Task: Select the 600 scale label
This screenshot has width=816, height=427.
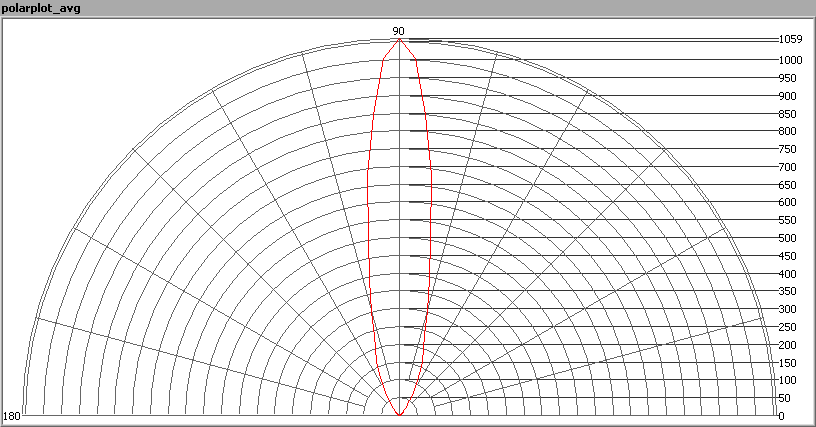Action: [788, 202]
